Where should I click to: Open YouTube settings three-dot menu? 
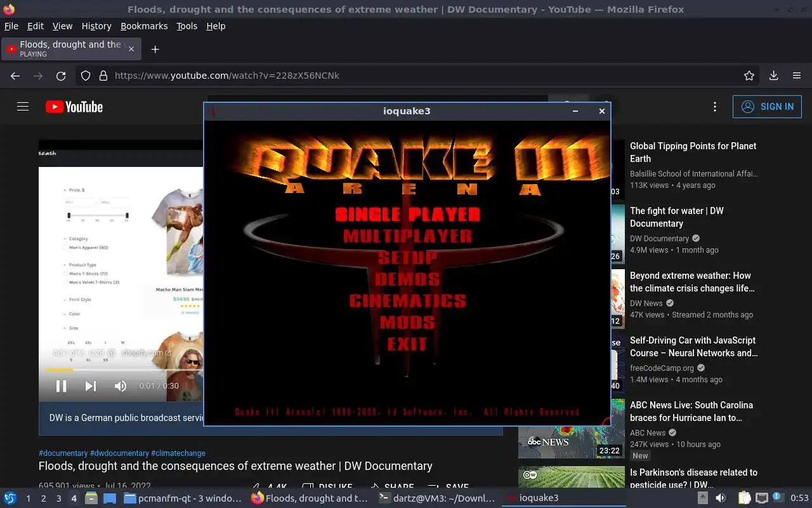(x=715, y=107)
